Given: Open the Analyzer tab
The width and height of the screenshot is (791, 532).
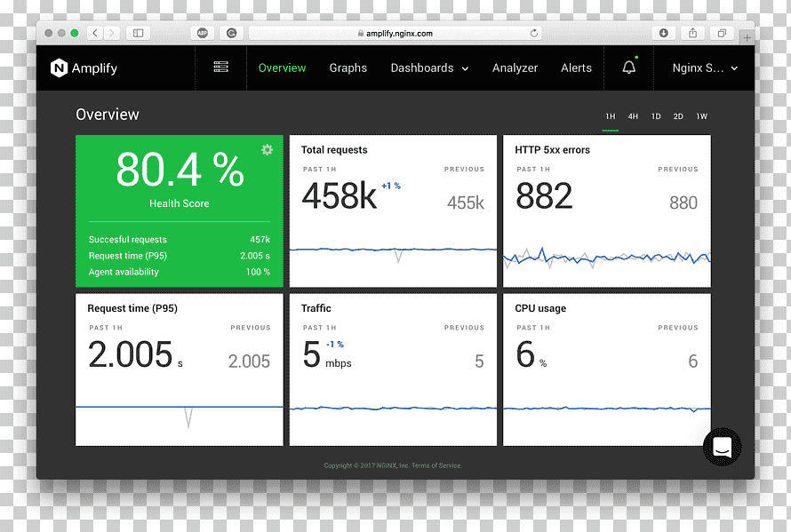Looking at the screenshot, I should [515, 68].
